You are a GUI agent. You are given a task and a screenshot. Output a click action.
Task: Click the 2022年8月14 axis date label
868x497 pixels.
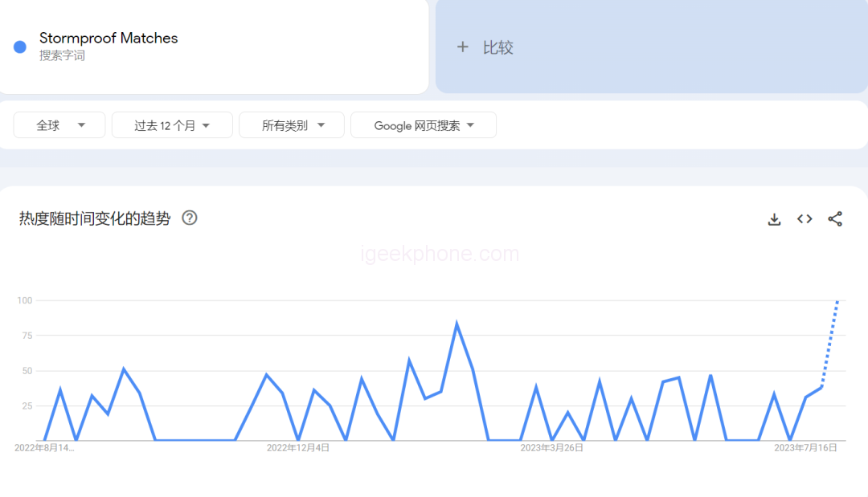coord(45,448)
